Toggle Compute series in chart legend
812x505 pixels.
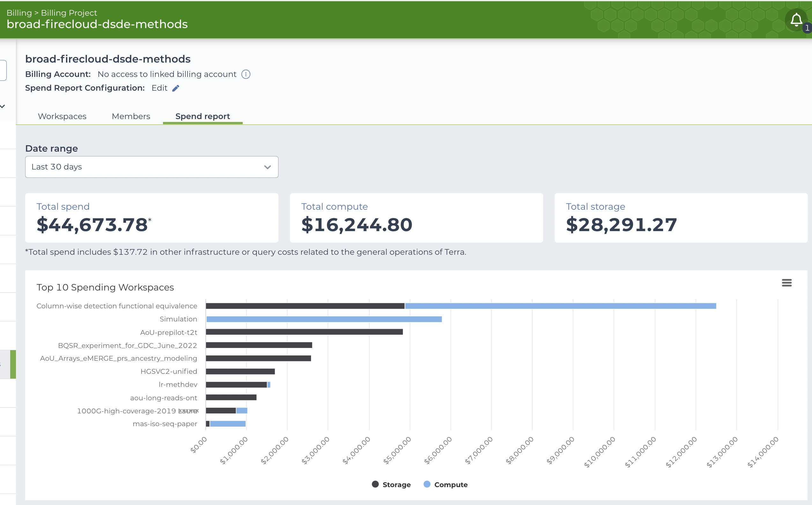pyautogui.click(x=445, y=484)
